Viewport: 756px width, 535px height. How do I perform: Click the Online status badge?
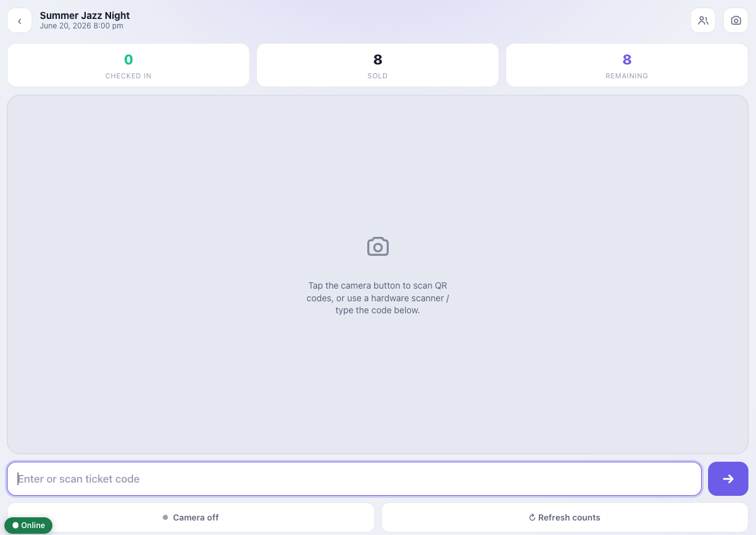click(x=28, y=526)
